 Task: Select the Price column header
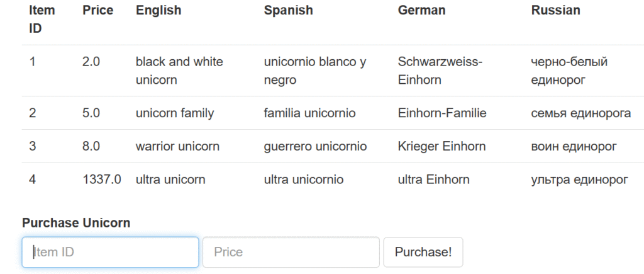click(97, 10)
